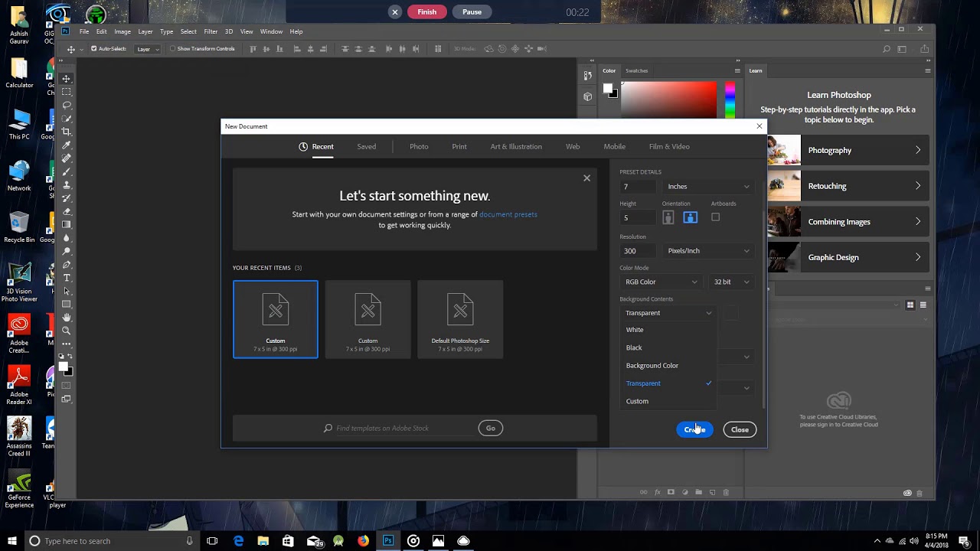
Task: Select the Hand tool
Action: point(67,318)
